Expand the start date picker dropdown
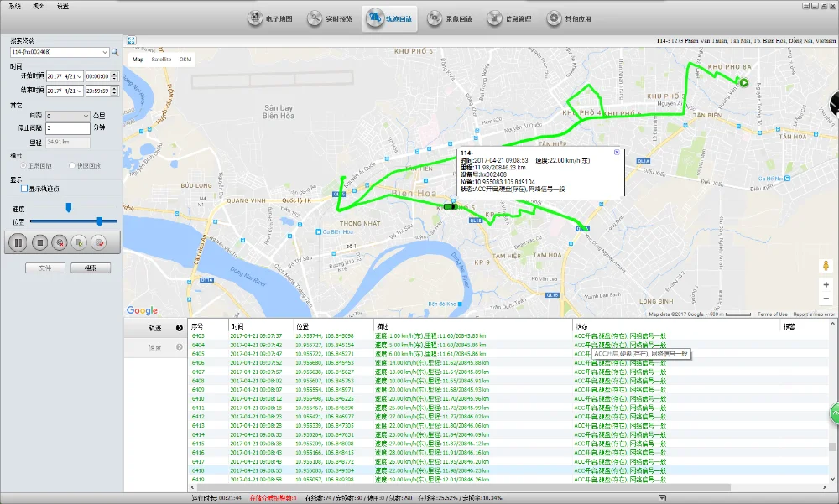Image resolution: width=839 pixels, height=504 pixels. click(x=80, y=75)
